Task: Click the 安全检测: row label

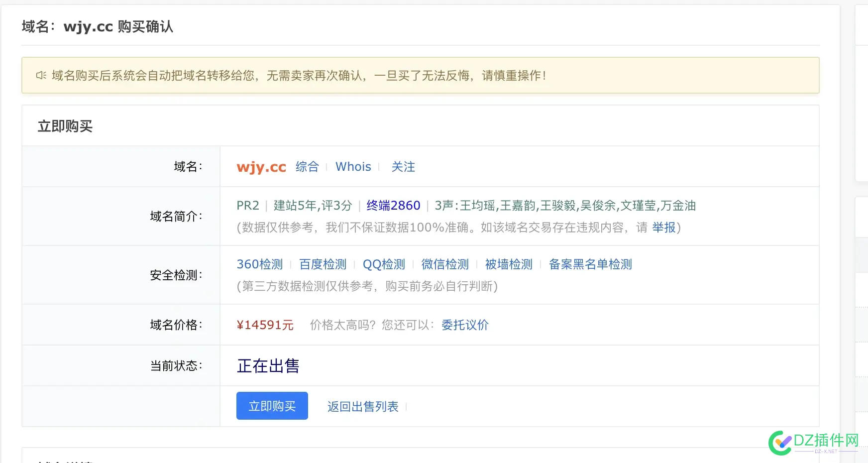Action: (176, 275)
